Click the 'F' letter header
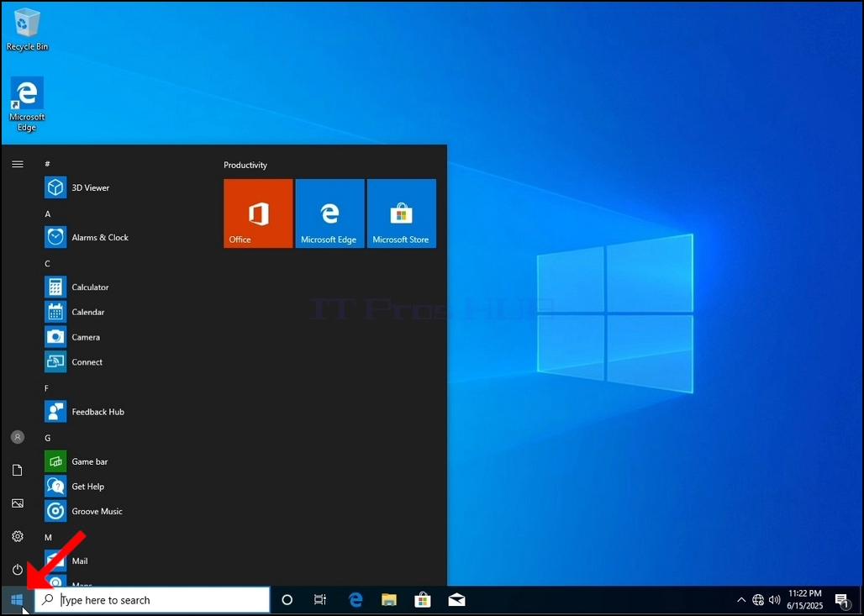The width and height of the screenshot is (864, 616). coord(47,388)
